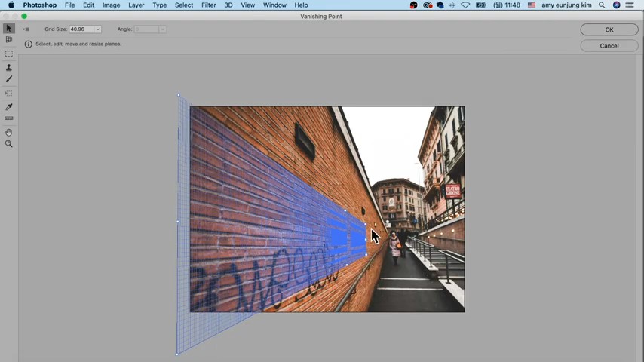The height and width of the screenshot is (362, 644).
Task: Open the Vanishing Point settings flyout menu
Action: pyautogui.click(x=26, y=29)
